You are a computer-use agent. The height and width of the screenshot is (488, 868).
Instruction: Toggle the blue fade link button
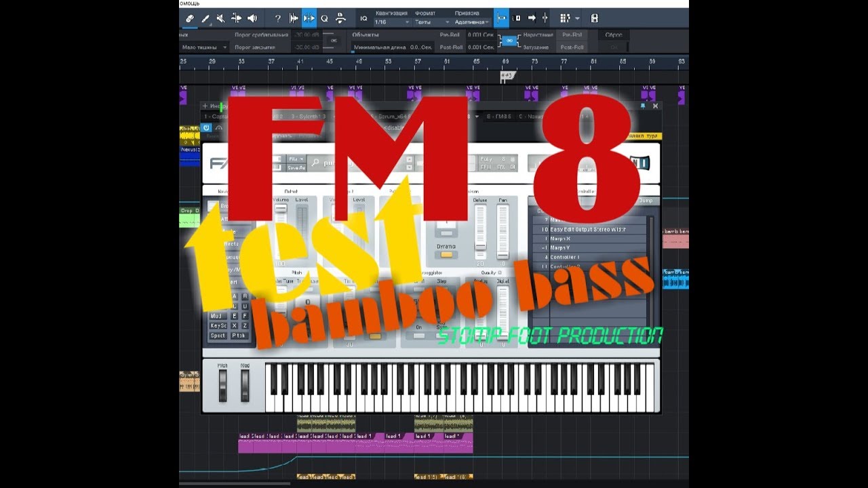tap(509, 41)
